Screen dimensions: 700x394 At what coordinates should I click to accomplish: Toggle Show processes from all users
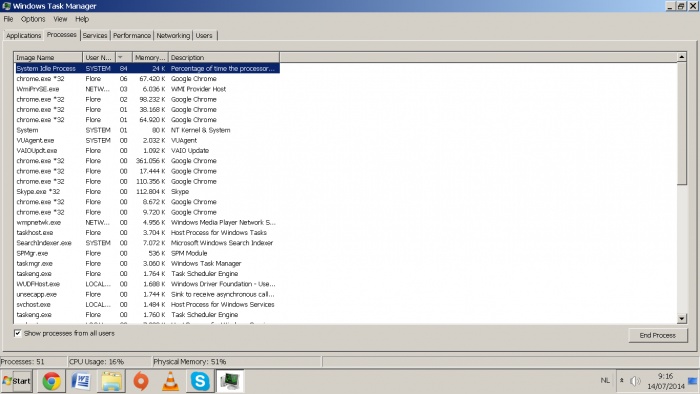pyautogui.click(x=17, y=333)
